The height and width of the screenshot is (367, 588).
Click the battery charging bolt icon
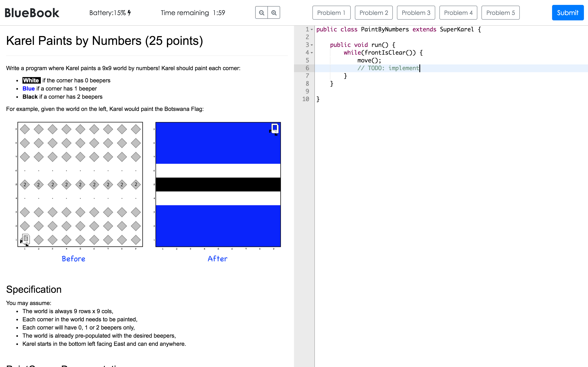129,13
